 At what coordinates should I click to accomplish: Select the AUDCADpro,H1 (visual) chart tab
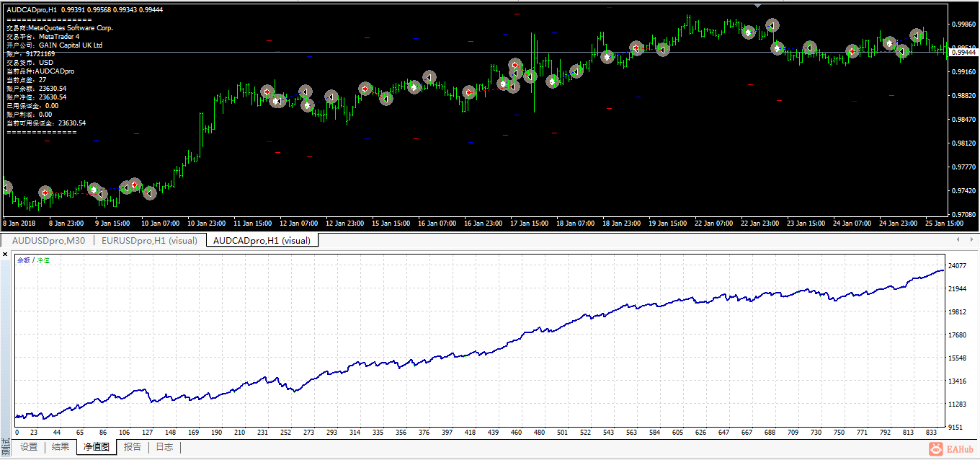pos(262,241)
